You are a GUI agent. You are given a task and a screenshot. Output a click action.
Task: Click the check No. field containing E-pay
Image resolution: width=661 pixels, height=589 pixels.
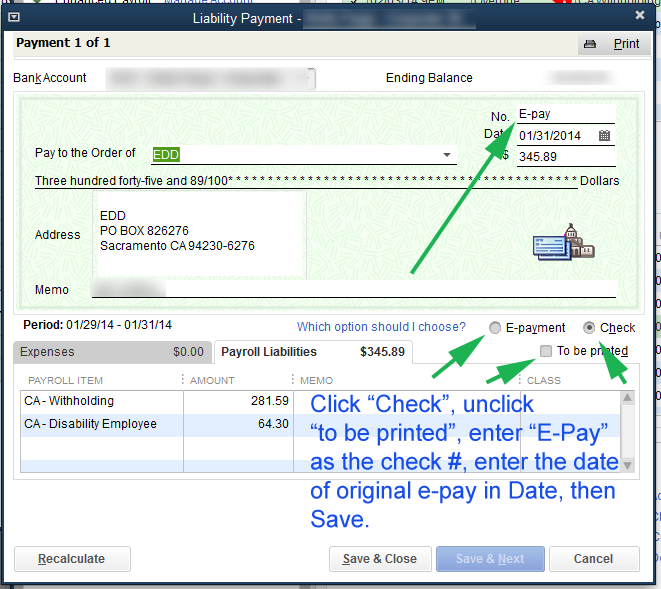566,114
